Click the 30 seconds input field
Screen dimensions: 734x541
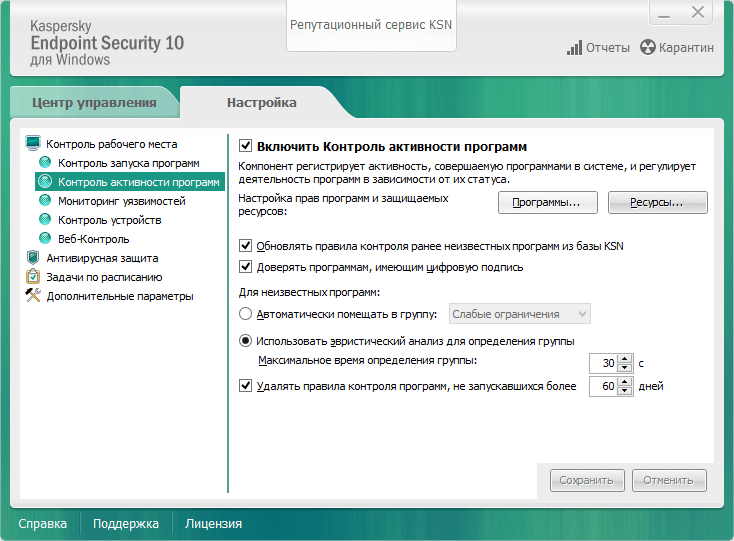[603, 363]
